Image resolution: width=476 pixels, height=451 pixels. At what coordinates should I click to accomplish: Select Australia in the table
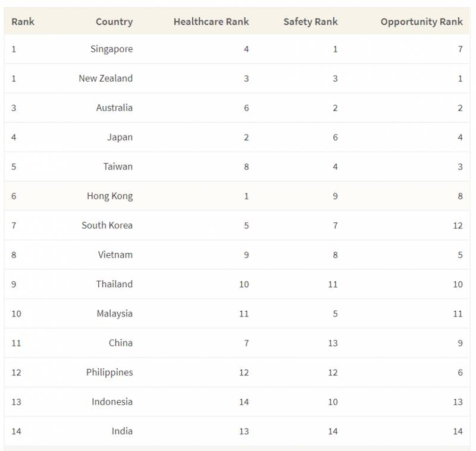pyautogui.click(x=114, y=108)
